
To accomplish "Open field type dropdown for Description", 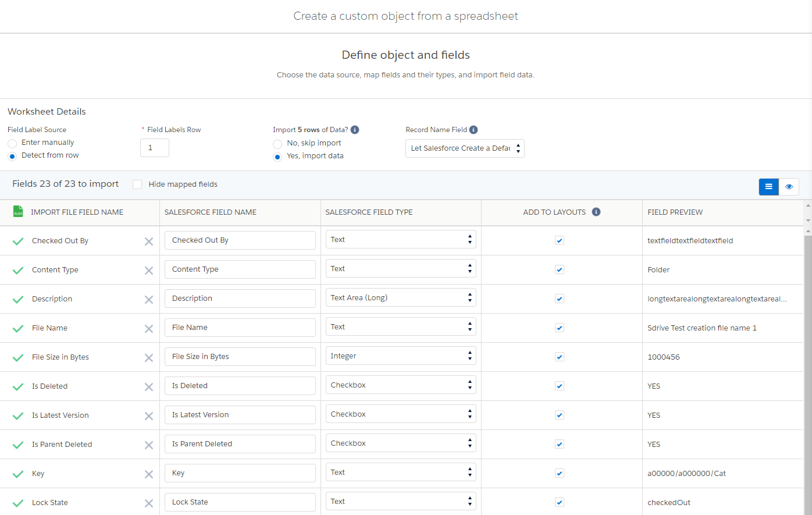I will point(401,298).
